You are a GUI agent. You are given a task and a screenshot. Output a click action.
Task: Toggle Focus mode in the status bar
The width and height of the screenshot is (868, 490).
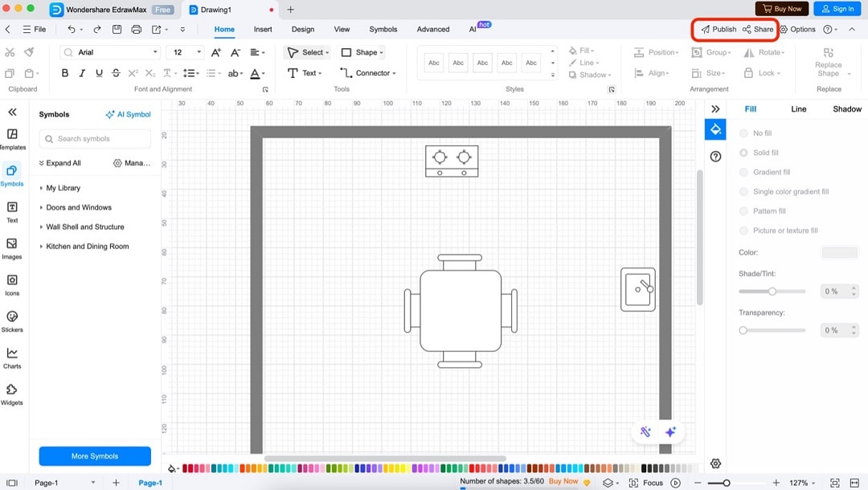(646, 483)
